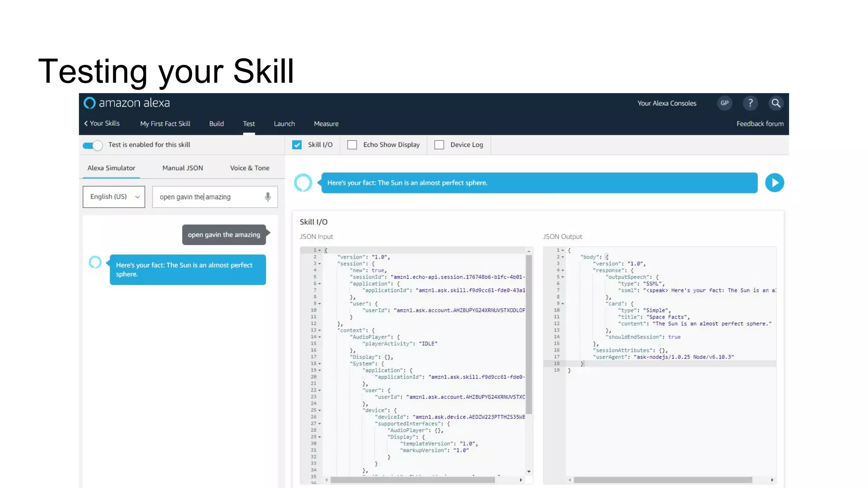Open the Feedback forum link

tap(759, 124)
